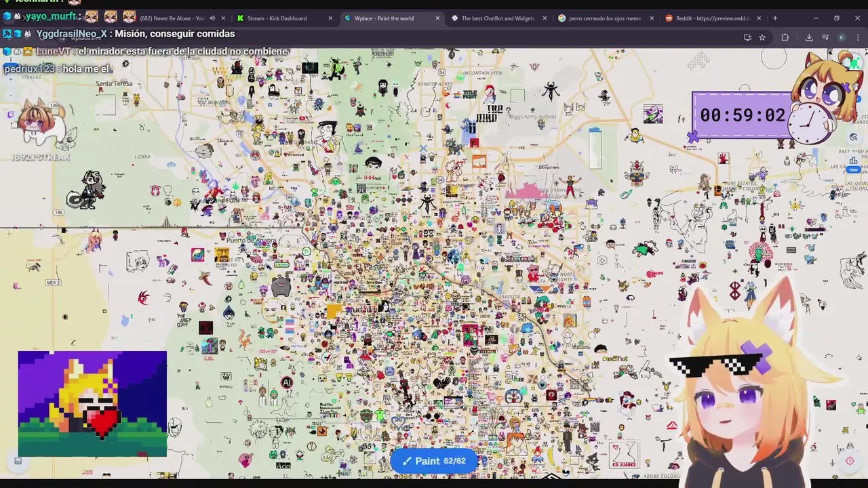
Task: Switch to the Wplace - Paint the world tab
Action: (x=393, y=18)
